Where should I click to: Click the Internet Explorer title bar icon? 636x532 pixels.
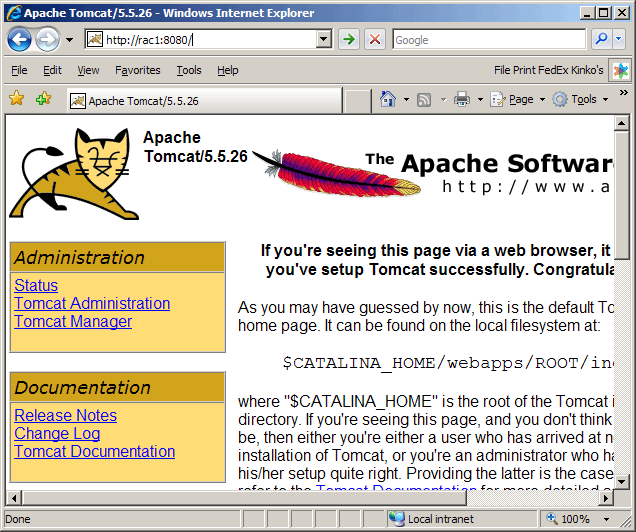pyautogui.click(x=14, y=13)
